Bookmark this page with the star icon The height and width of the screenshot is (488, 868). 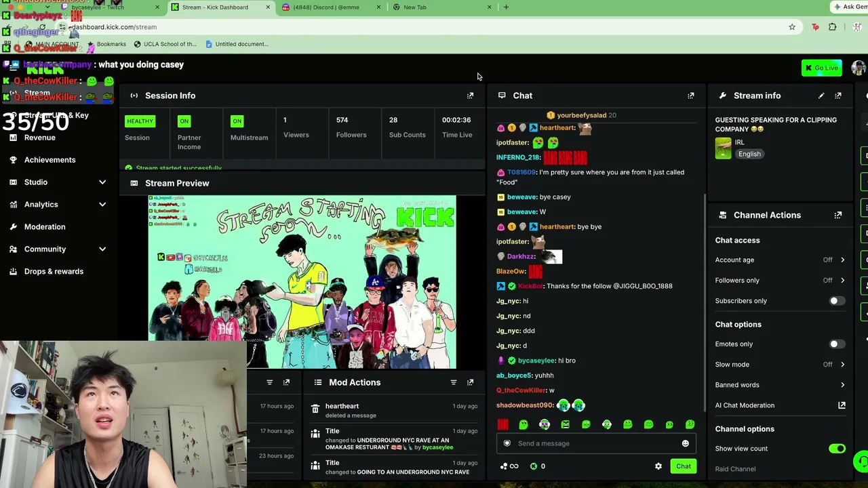tap(792, 27)
